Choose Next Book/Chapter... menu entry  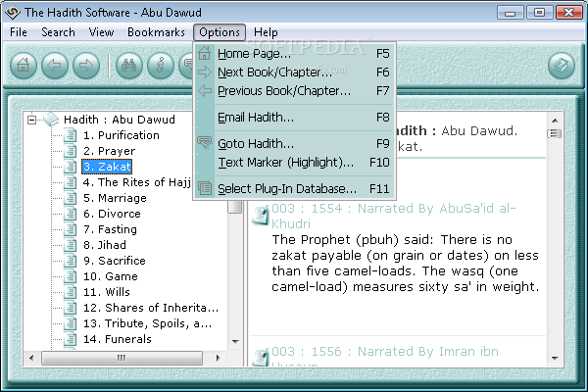click(294, 72)
